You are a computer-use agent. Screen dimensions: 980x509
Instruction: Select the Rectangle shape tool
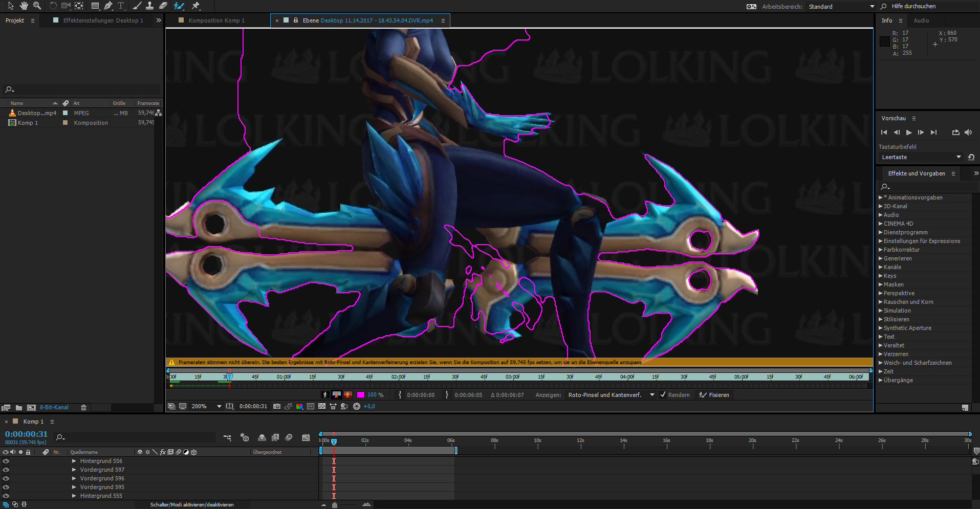[95, 6]
